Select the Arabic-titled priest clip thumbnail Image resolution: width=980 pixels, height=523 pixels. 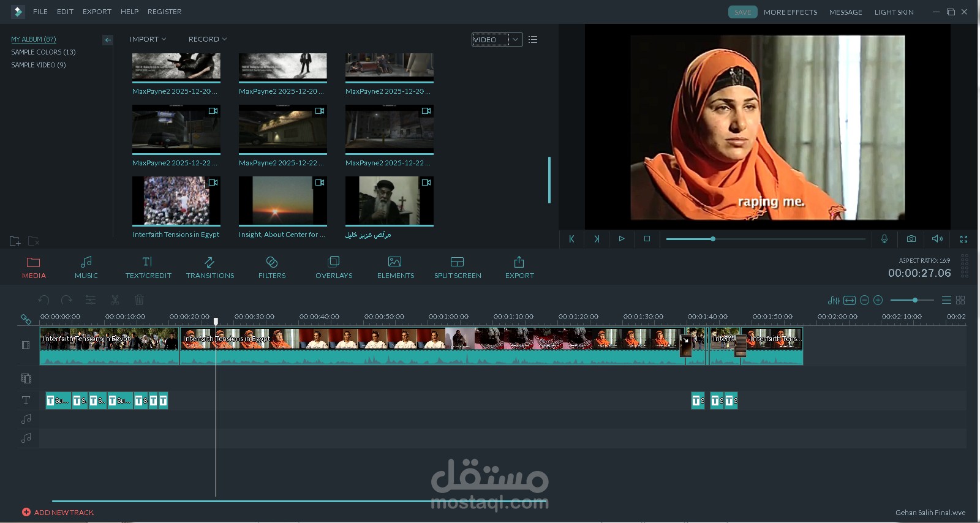[390, 201]
